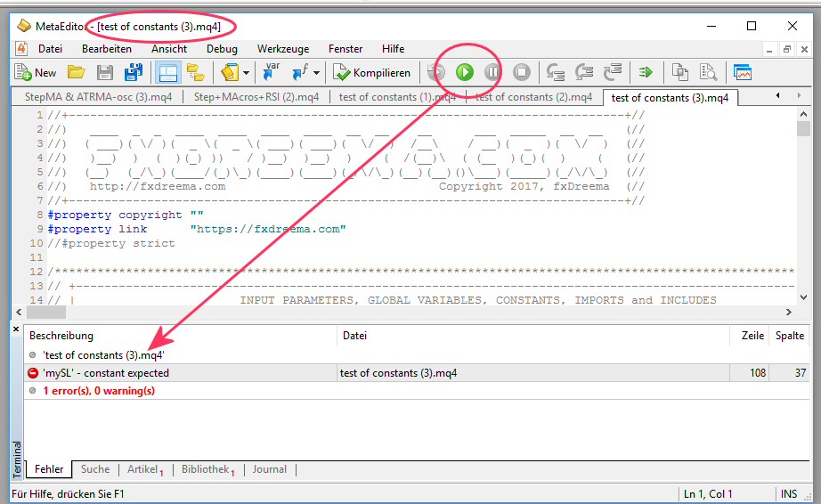Image resolution: width=821 pixels, height=504 pixels.
Task: Open a file using the folder icon
Action: click(x=77, y=72)
